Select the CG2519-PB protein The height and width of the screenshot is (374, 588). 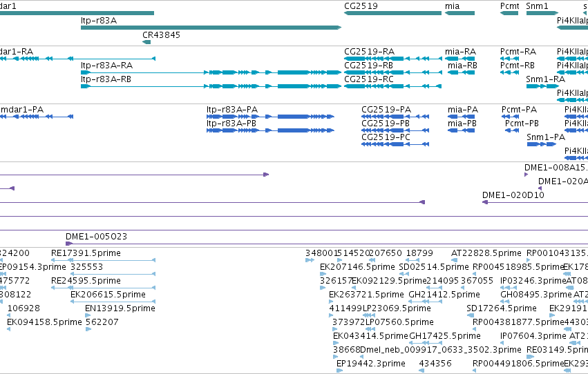pos(395,130)
